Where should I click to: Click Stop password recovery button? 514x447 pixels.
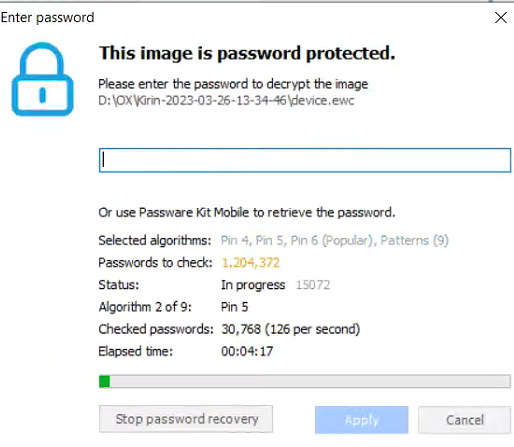click(x=186, y=419)
